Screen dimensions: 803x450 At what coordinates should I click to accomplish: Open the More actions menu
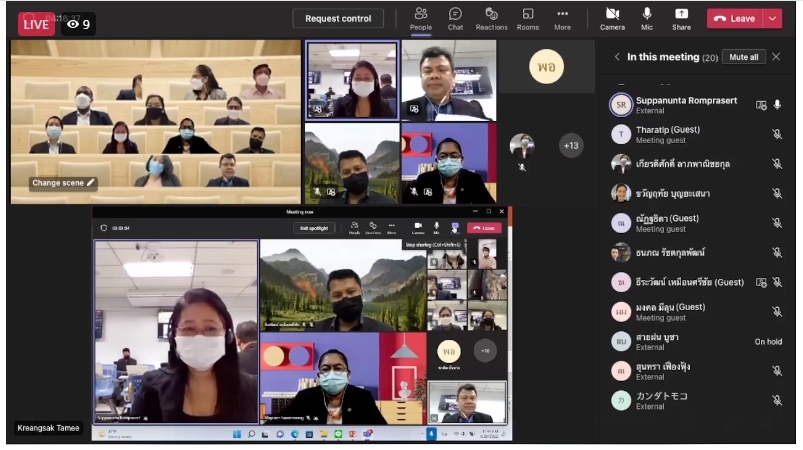(x=563, y=17)
